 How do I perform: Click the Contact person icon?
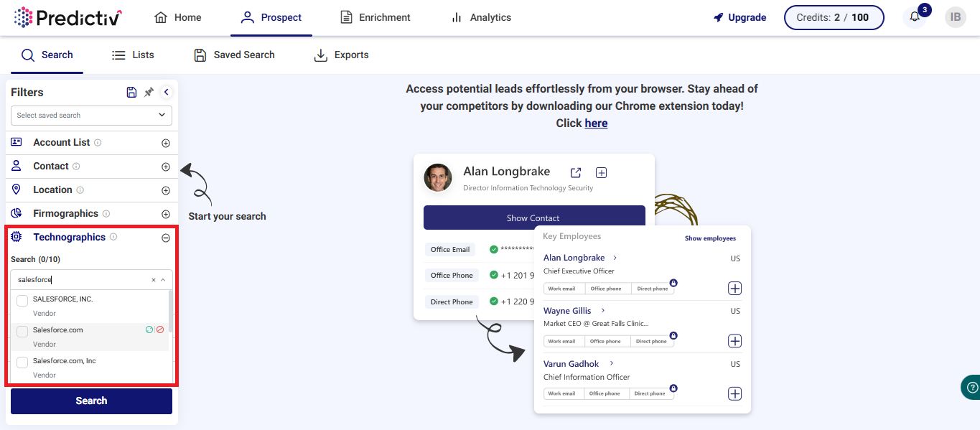tap(17, 166)
